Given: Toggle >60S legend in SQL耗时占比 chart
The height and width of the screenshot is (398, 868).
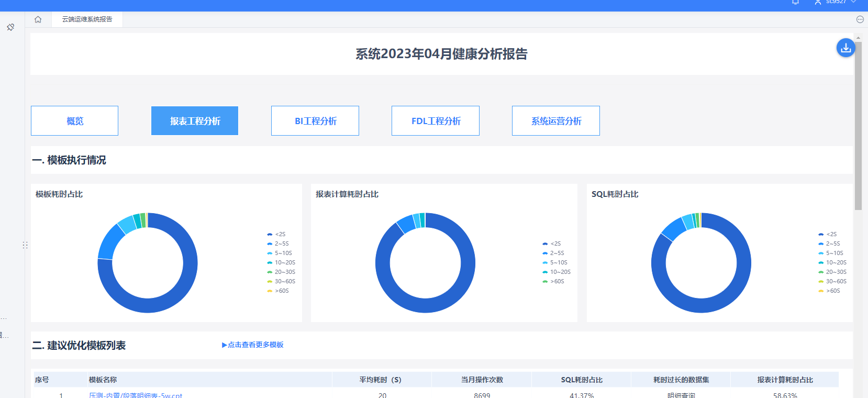Looking at the screenshot, I should point(829,291).
